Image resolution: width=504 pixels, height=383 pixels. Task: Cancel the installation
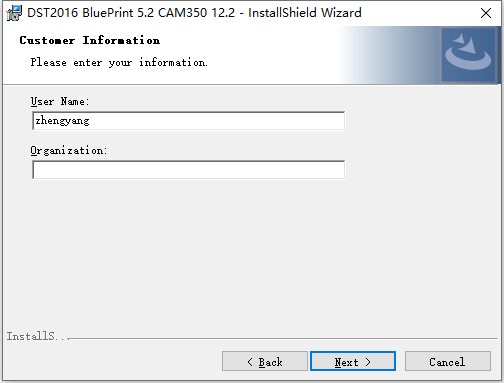(x=448, y=361)
